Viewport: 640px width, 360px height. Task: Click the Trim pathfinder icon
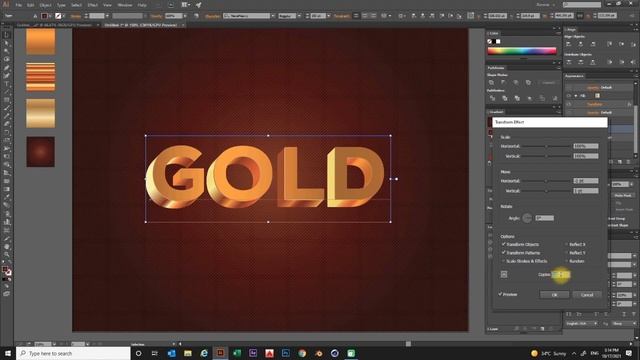pyautogui.click(x=504, y=98)
